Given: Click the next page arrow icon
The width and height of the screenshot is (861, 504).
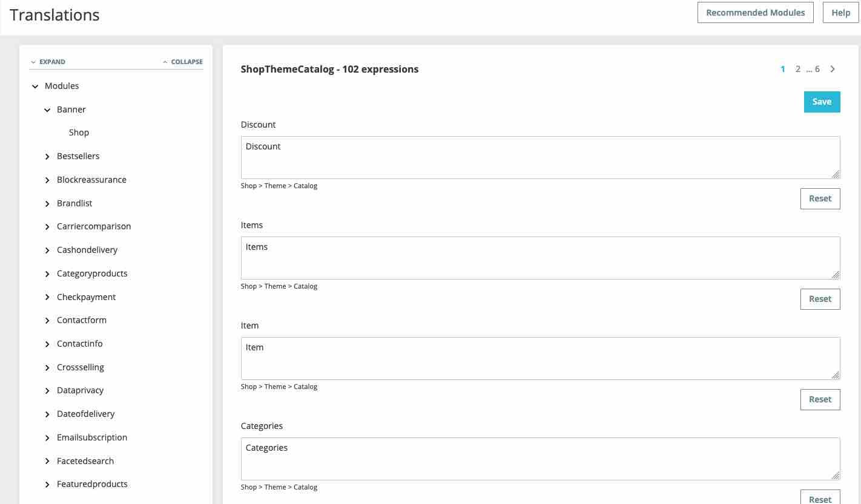Looking at the screenshot, I should 833,69.
